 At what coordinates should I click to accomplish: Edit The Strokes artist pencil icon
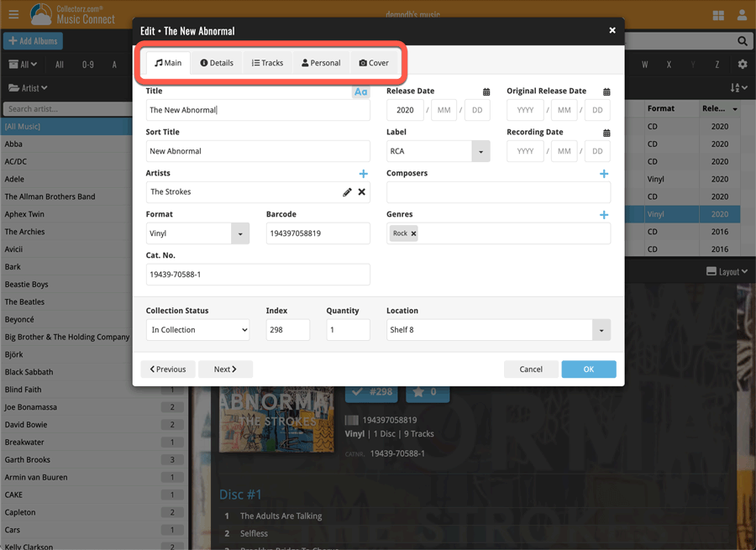(x=347, y=192)
